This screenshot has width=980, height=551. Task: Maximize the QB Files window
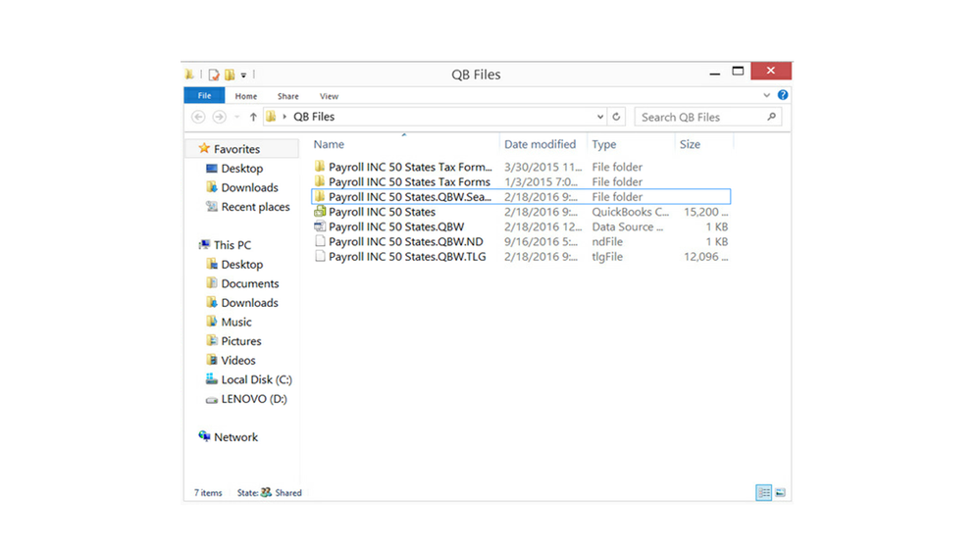click(738, 72)
